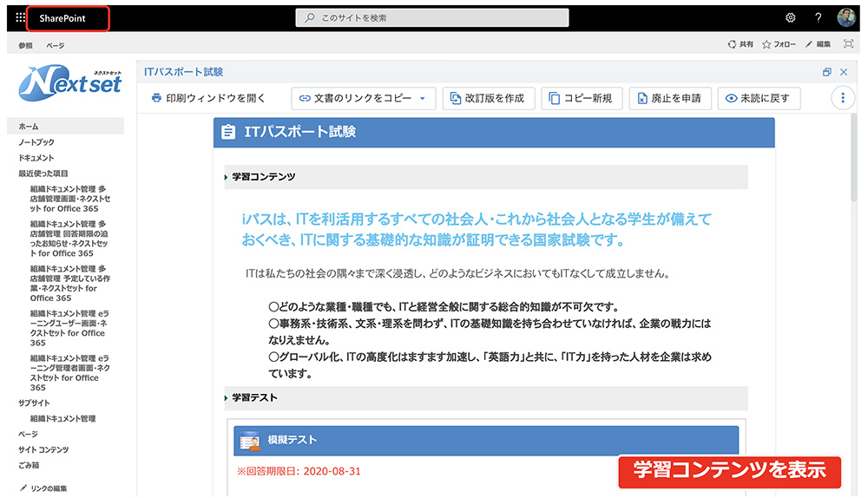The image size is (868, 498).
Task: Open the vertical three-dot more menu
Action: click(x=843, y=98)
